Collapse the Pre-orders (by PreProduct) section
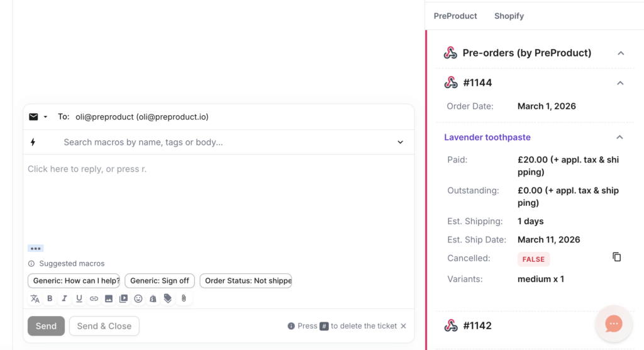This screenshot has height=350, width=644. [x=621, y=53]
